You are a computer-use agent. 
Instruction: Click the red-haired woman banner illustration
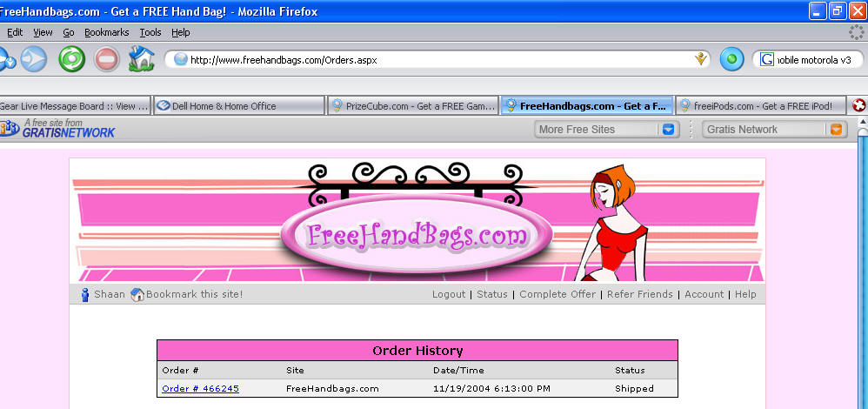(613, 223)
